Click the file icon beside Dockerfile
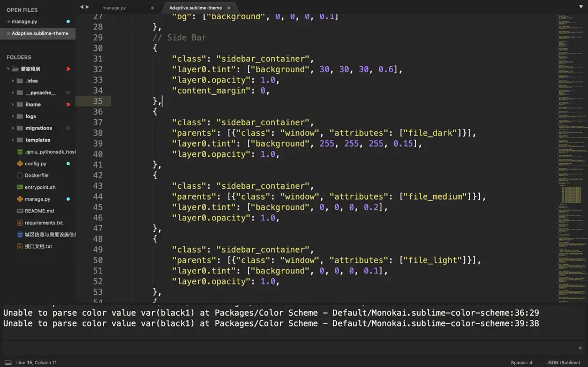 click(20, 175)
